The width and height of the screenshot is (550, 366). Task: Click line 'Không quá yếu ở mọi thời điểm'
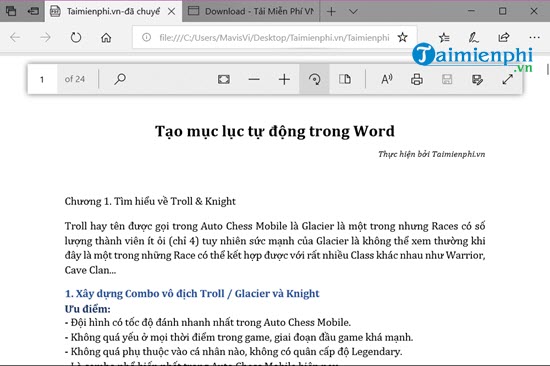pos(239,337)
